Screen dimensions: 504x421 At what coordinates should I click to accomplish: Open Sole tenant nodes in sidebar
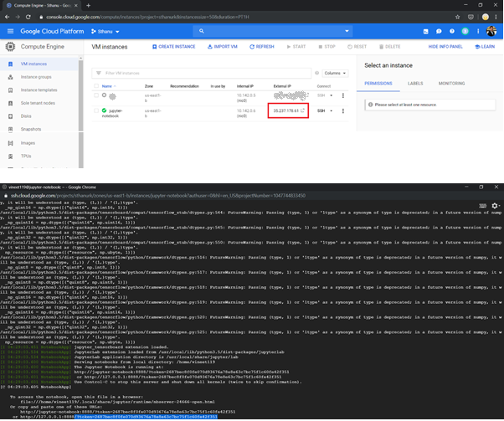(x=39, y=103)
